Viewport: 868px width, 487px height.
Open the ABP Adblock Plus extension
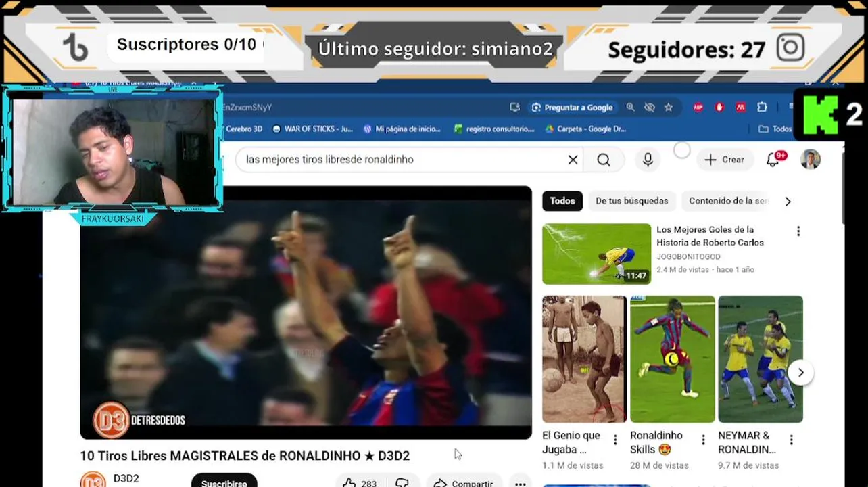tap(698, 108)
